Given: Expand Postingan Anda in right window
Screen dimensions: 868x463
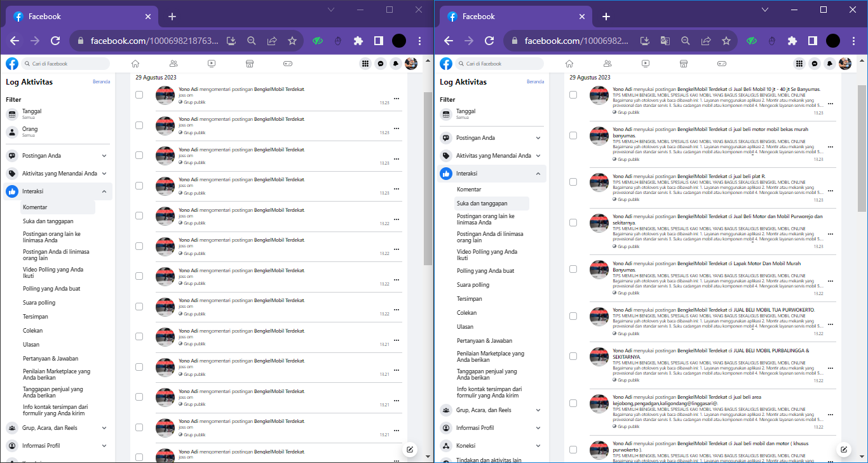Looking at the screenshot, I should click(x=492, y=138).
